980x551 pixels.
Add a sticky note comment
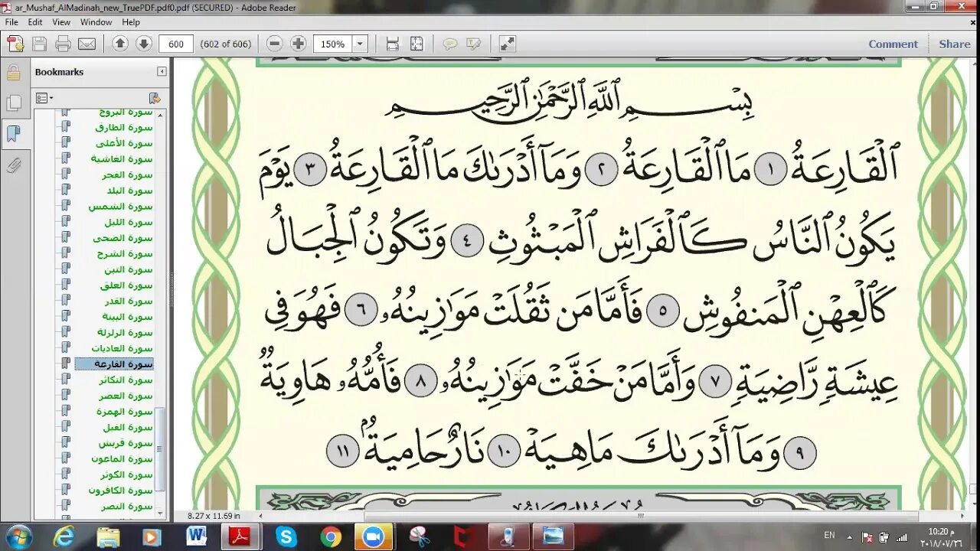(450, 44)
